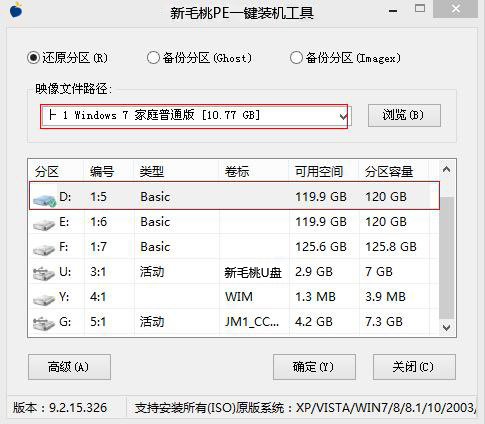Click the 确定(Y) confirm button

pos(314,367)
